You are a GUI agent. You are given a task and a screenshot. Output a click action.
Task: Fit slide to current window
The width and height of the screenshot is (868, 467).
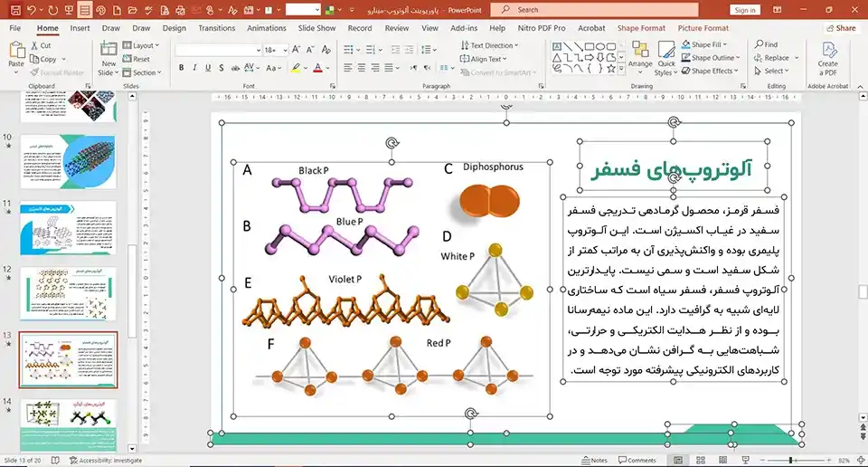(x=861, y=461)
